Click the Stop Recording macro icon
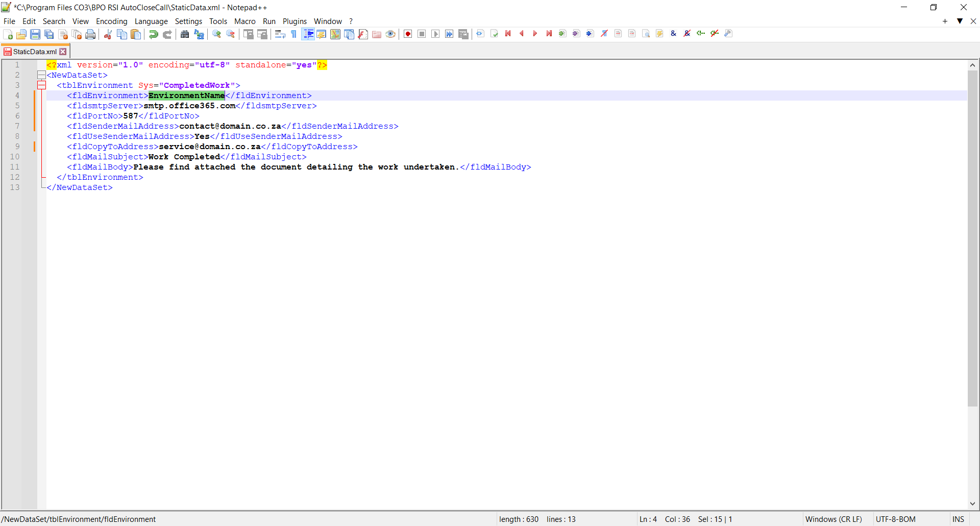Screen dimensions: 980x526 422,34
